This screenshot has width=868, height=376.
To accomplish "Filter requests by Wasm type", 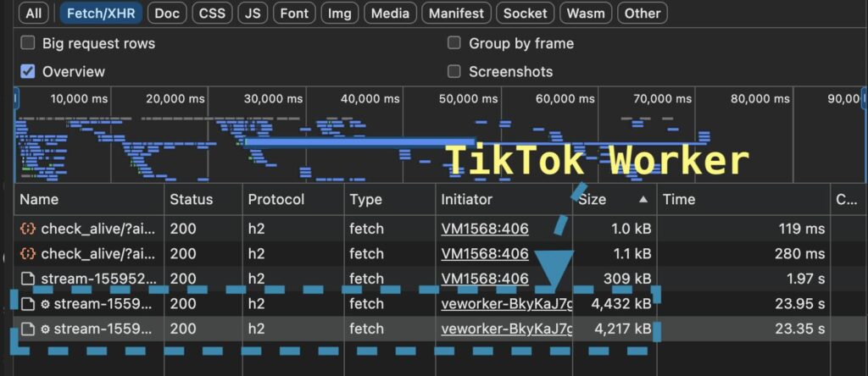I will coord(586,13).
